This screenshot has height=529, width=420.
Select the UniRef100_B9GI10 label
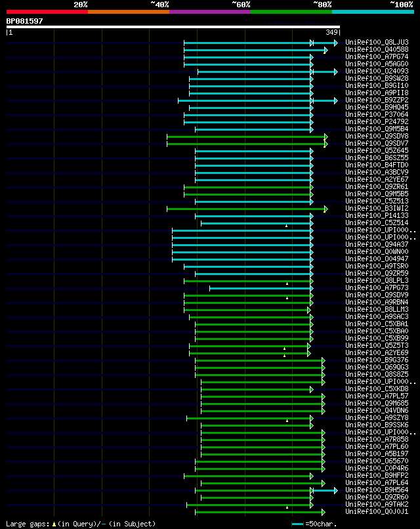[x=377, y=86]
